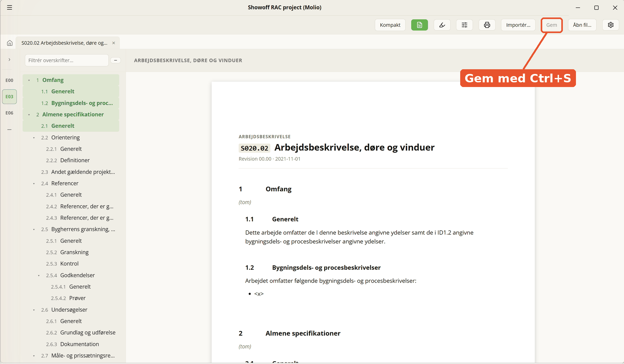The height and width of the screenshot is (364, 624).
Task: Click Åbn fil... button
Action: (x=582, y=25)
